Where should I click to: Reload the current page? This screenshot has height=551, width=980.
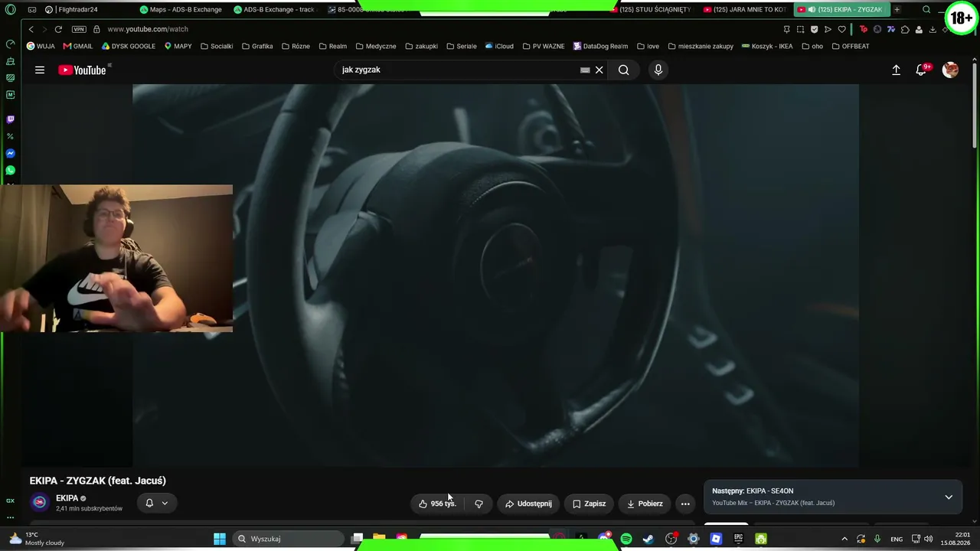[58, 29]
